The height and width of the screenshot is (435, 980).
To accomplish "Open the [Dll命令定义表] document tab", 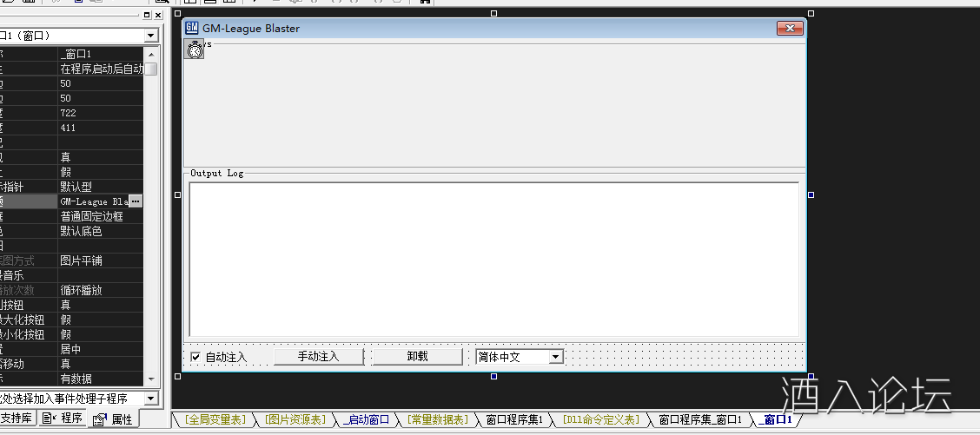I will [x=600, y=420].
